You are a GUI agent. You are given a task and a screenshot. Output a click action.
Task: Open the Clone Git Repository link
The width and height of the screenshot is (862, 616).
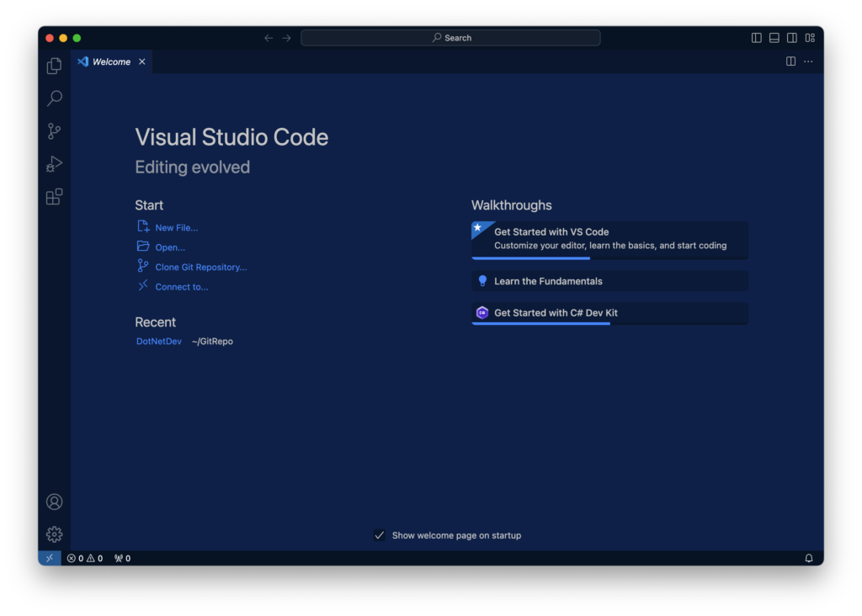coord(201,267)
